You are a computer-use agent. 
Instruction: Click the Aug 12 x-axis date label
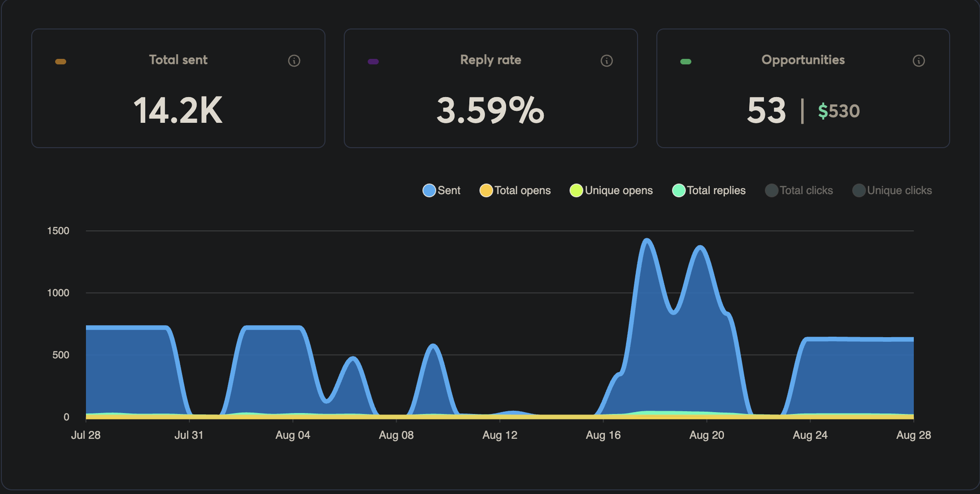coord(500,435)
